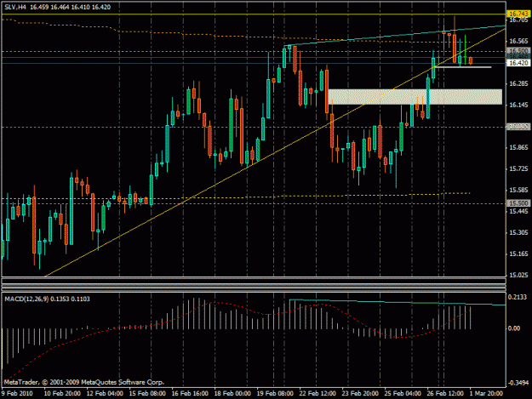This screenshot has width=532, height=399.
Task: Click the 15.865 price axis value
Action: click(518, 147)
